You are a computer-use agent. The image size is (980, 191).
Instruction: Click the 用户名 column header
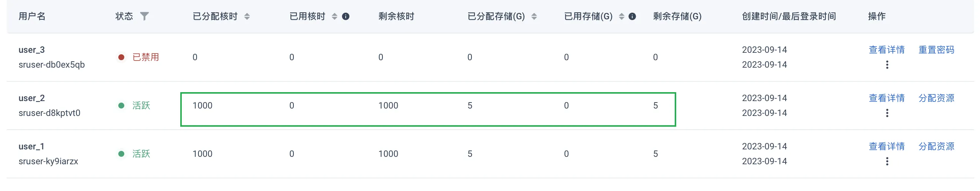32,16
